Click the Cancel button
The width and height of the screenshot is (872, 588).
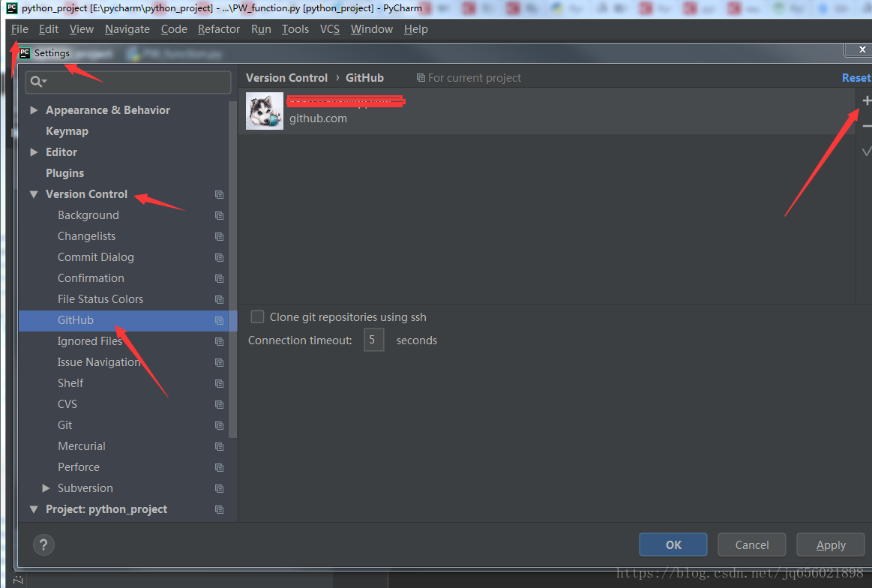tap(752, 544)
